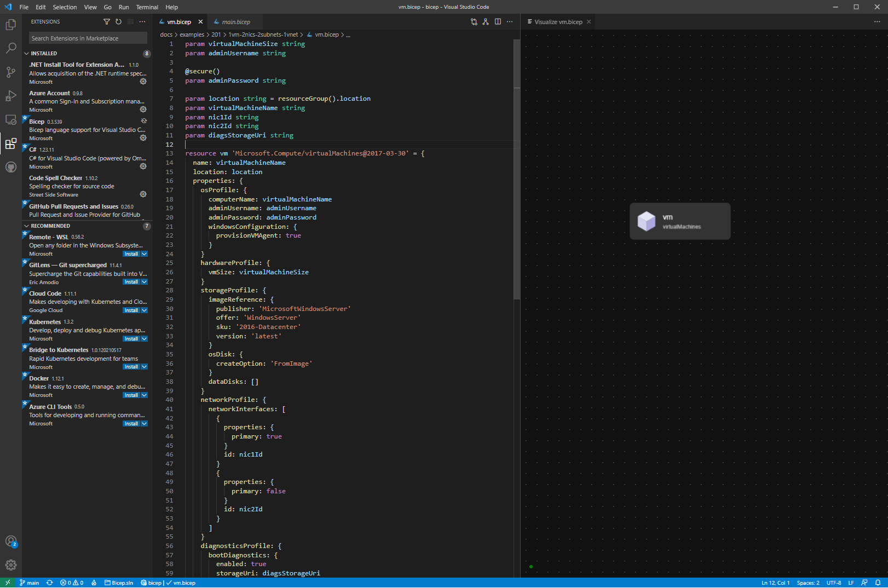Image resolution: width=888 pixels, height=588 pixels.
Task: Open the Explorer view in activity bar
Action: (10, 25)
